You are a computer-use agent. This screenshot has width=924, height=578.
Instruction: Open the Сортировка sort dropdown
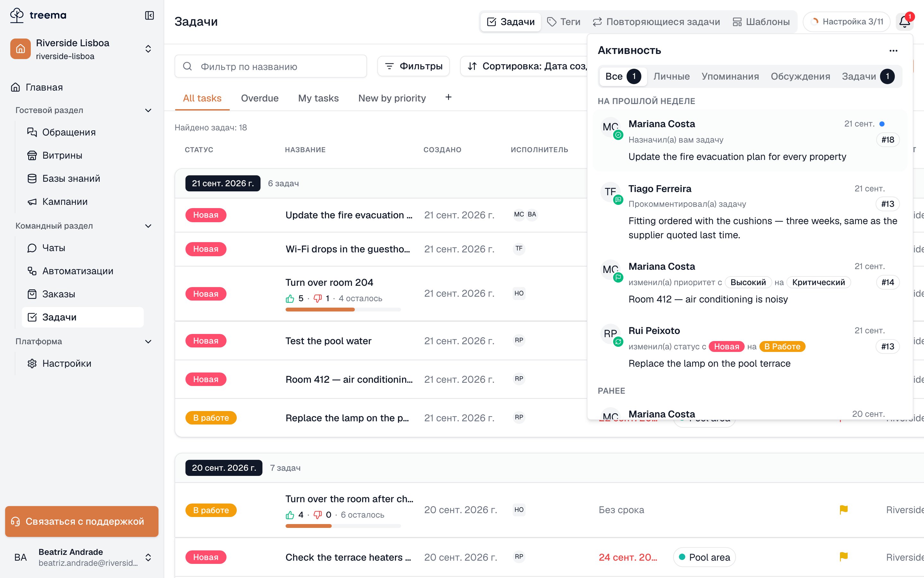click(x=524, y=66)
